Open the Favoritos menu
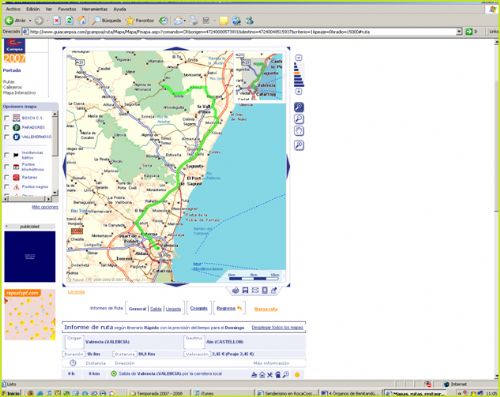Screen dimensions: 500x397 67,9
